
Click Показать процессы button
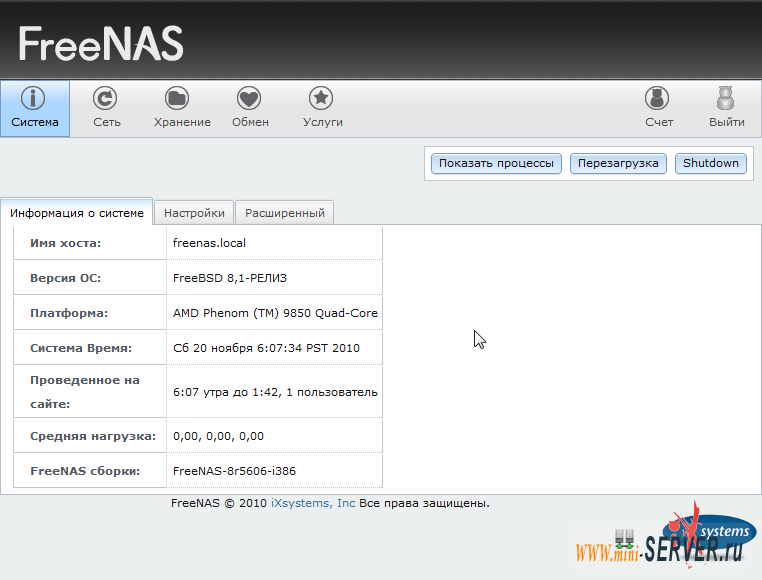tap(496, 163)
